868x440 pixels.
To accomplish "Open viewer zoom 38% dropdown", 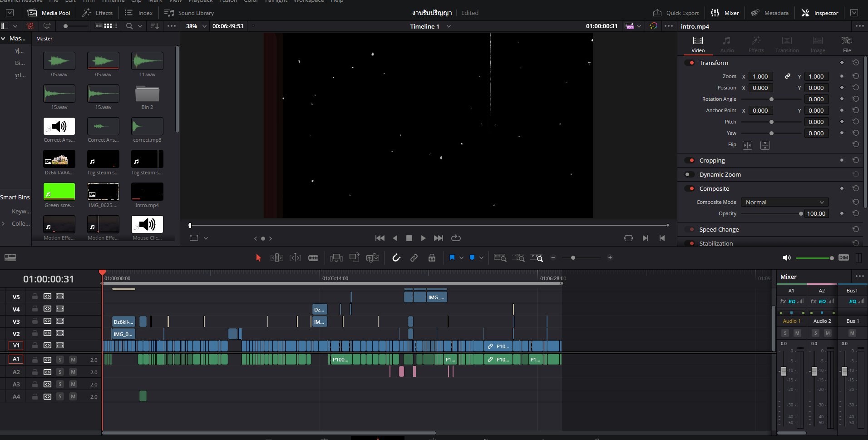I will click(x=196, y=26).
